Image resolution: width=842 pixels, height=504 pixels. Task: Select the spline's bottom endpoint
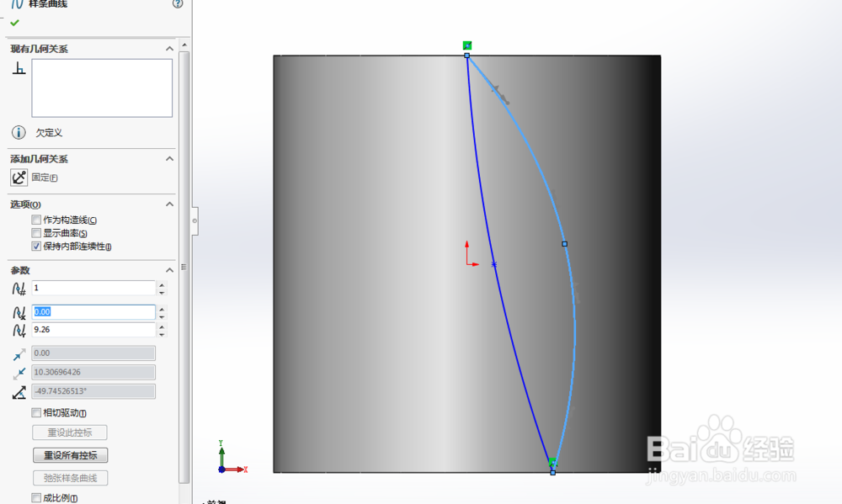[x=552, y=472]
